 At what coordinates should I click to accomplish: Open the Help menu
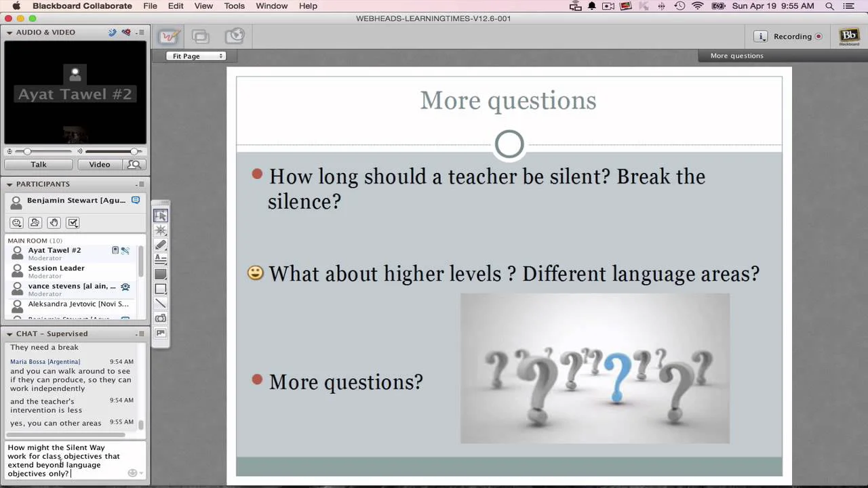click(308, 6)
